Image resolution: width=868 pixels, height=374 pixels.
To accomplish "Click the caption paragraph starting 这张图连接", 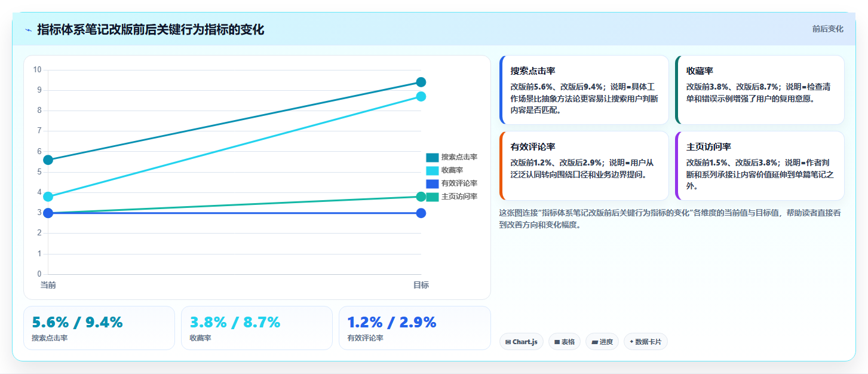I will [670, 219].
